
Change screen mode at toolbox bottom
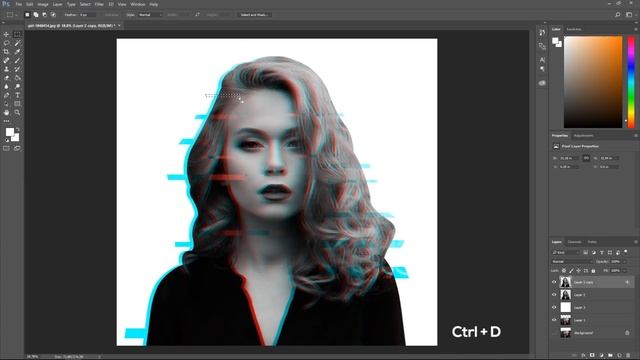pos(17,149)
